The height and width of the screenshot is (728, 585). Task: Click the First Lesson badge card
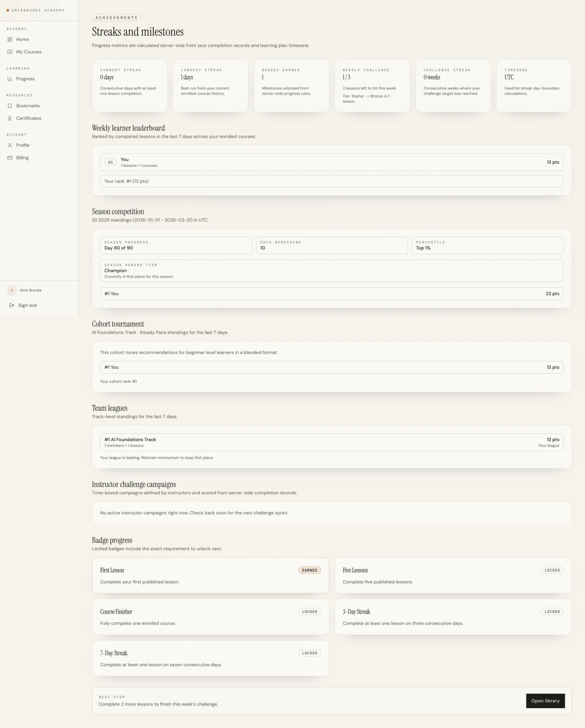click(211, 575)
